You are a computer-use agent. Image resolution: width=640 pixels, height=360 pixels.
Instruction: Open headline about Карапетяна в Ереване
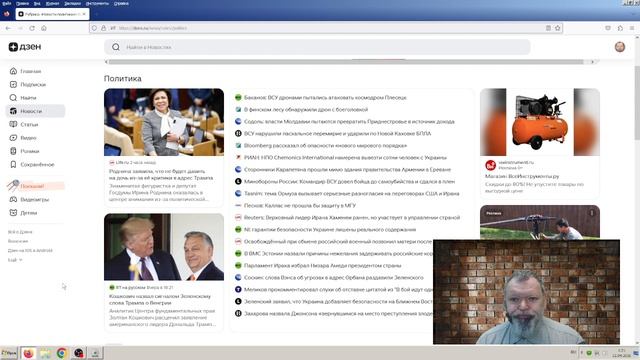pos(347,169)
